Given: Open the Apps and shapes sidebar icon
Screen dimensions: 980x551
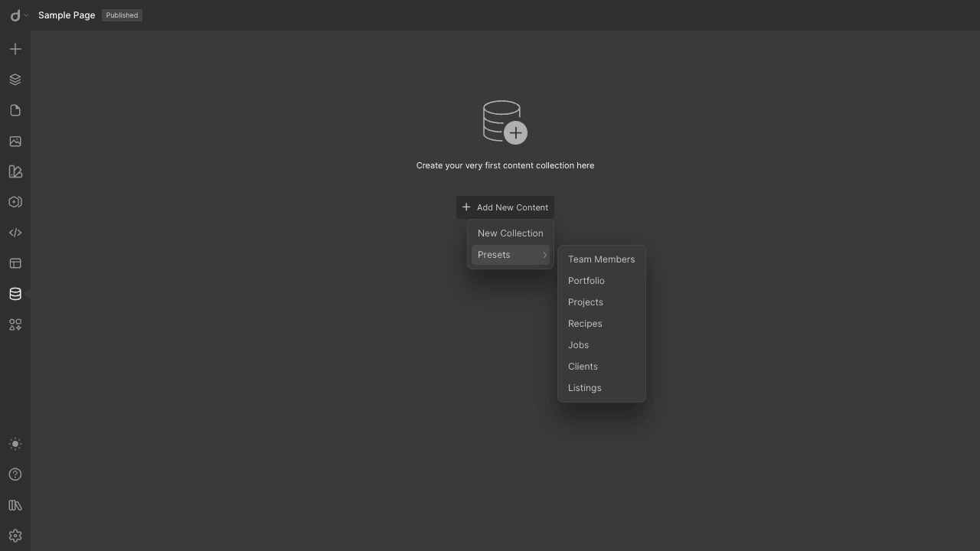Looking at the screenshot, I should point(15,324).
